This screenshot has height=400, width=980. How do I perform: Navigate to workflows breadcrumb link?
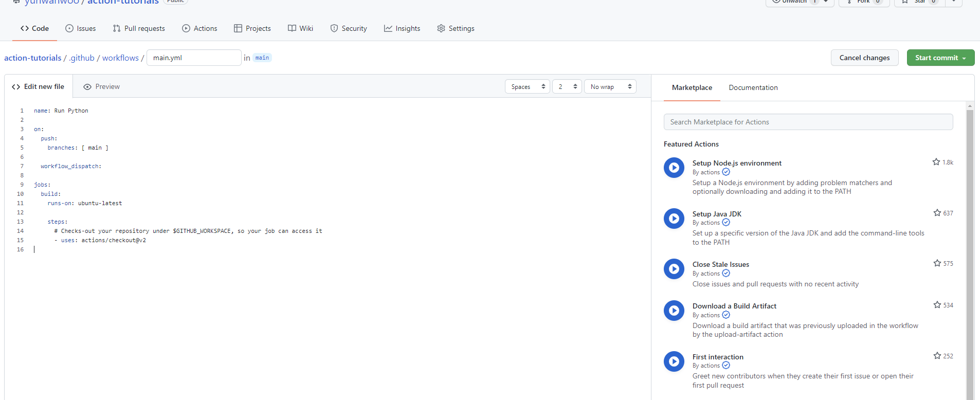pos(120,58)
